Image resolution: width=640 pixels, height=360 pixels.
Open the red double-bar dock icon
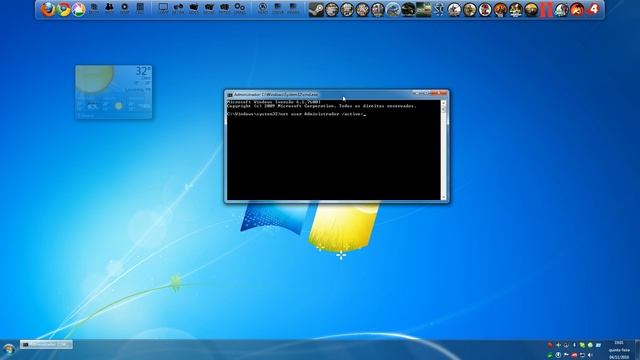point(546,9)
